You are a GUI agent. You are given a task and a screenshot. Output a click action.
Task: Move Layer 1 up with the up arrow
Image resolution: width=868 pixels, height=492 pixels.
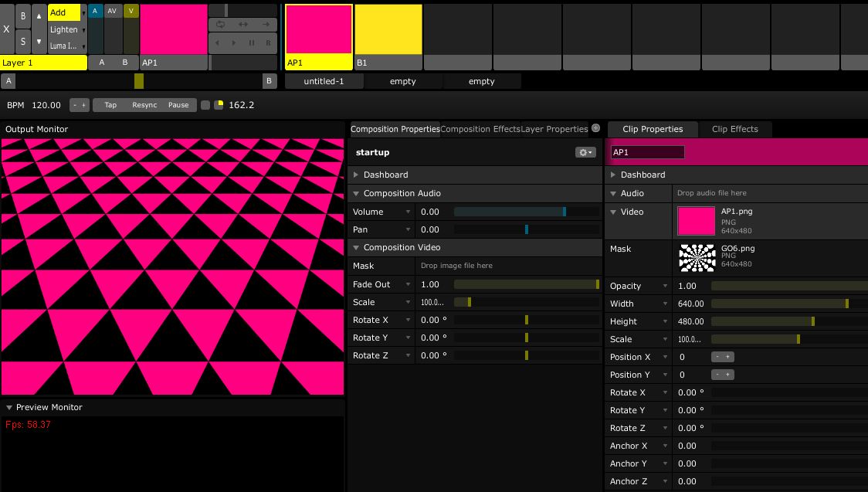(x=39, y=16)
